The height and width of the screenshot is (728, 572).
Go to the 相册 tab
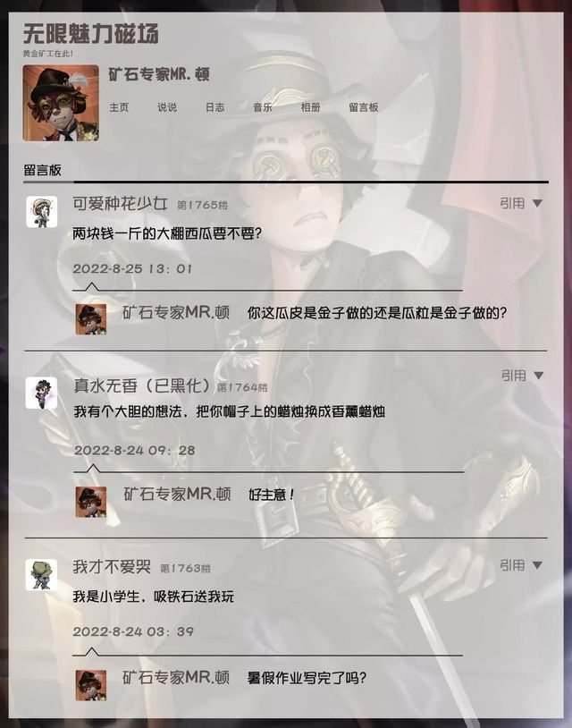310,107
